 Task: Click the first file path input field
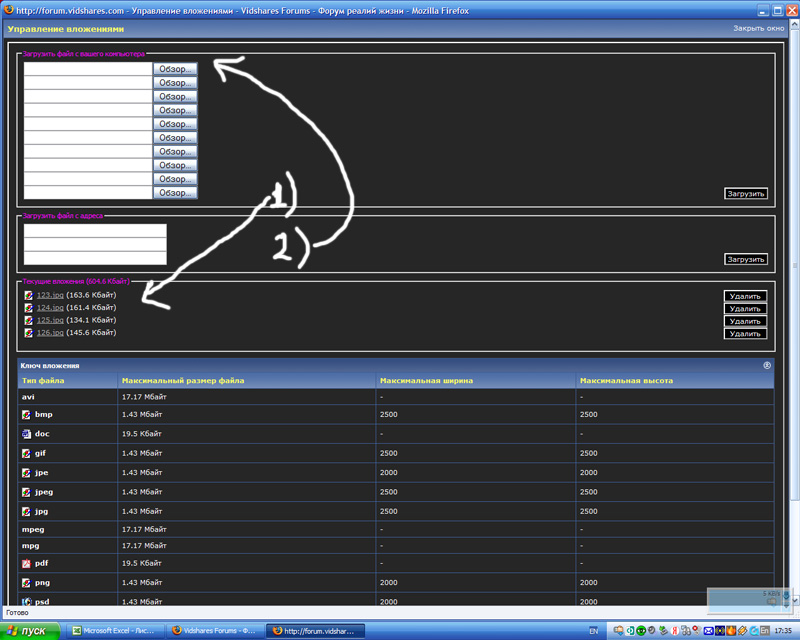[88, 69]
